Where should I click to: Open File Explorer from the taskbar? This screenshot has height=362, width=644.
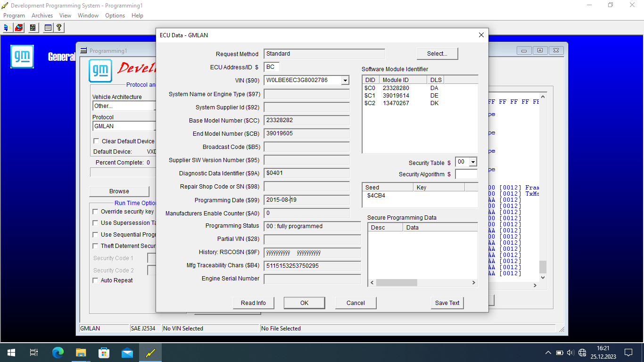81,353
